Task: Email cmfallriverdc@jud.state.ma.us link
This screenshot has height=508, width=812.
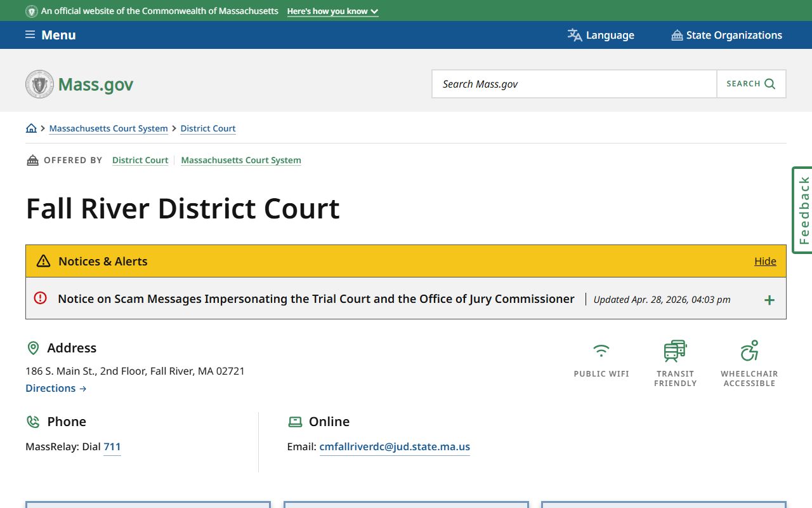Action: [x=395, y=446]
